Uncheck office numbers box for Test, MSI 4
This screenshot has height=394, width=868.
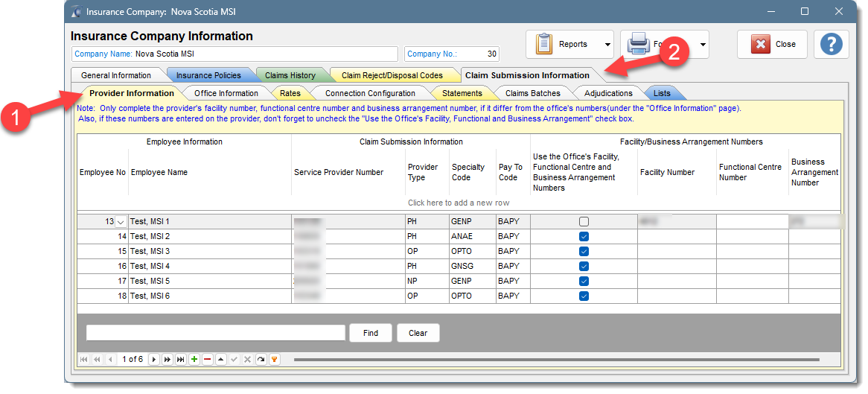click(x=584, y=267)
